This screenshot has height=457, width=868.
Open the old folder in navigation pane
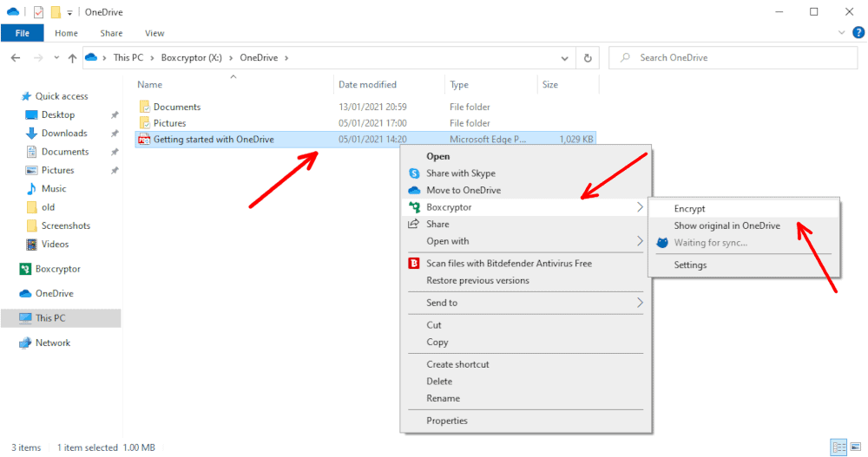click(48, 207)
